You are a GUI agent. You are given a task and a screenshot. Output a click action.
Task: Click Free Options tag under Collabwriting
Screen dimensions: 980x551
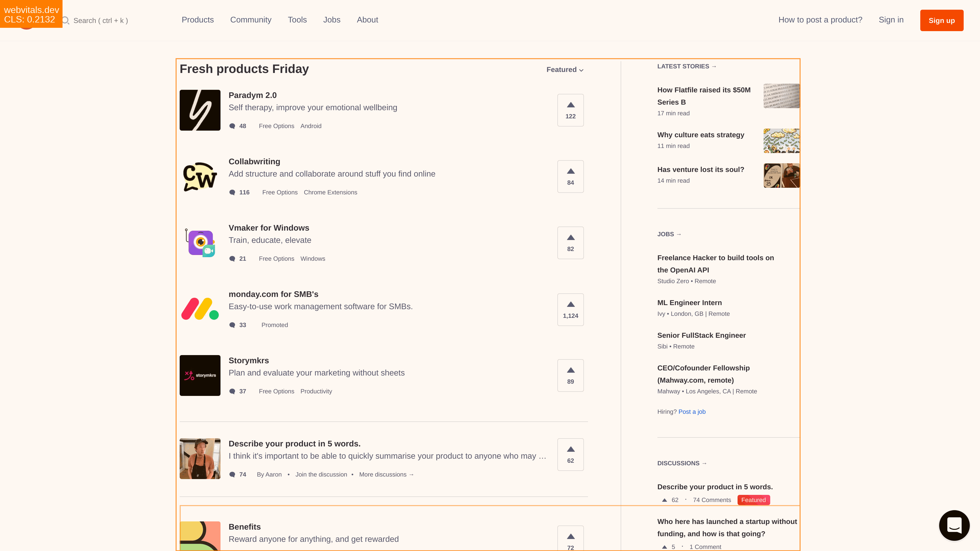(x=280, y=192)
